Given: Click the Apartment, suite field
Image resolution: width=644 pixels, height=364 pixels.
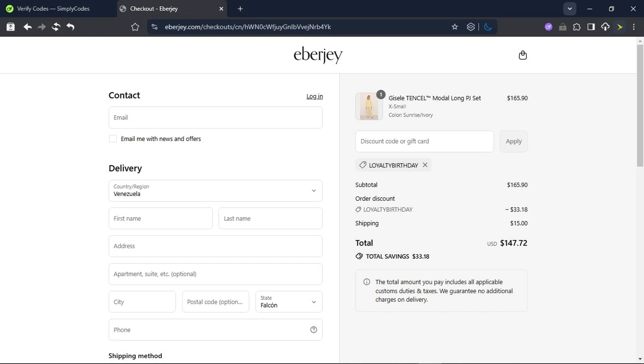Looking at the screenshot, I should tap(216, 274).
